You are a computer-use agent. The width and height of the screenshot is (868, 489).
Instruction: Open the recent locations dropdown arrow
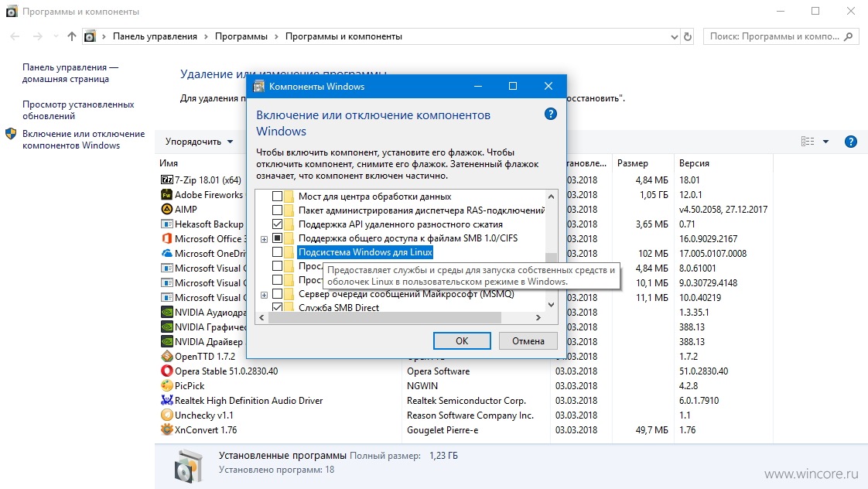coord(56,36)
